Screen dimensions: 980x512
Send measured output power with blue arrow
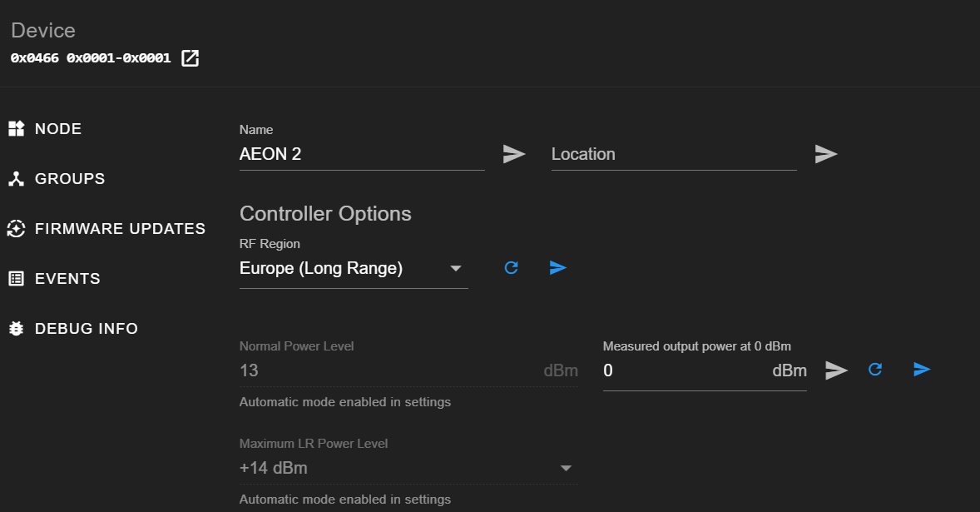click(x=922, y=370)
